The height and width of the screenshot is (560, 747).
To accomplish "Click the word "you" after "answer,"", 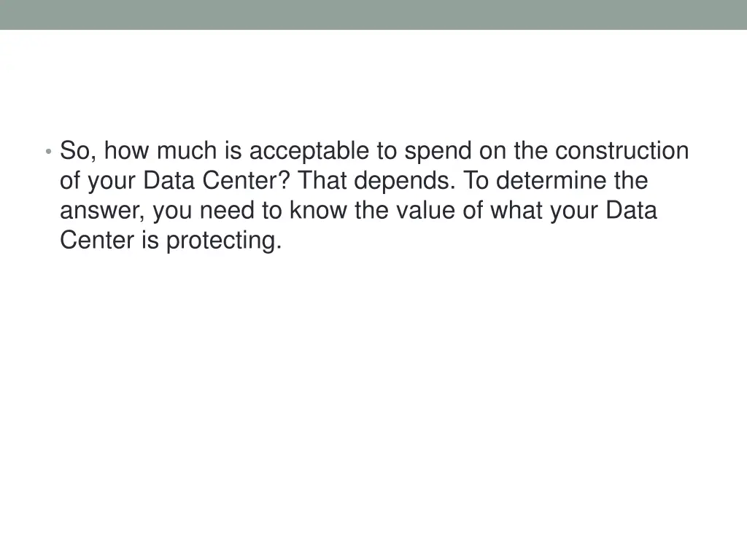I will 173,211.
